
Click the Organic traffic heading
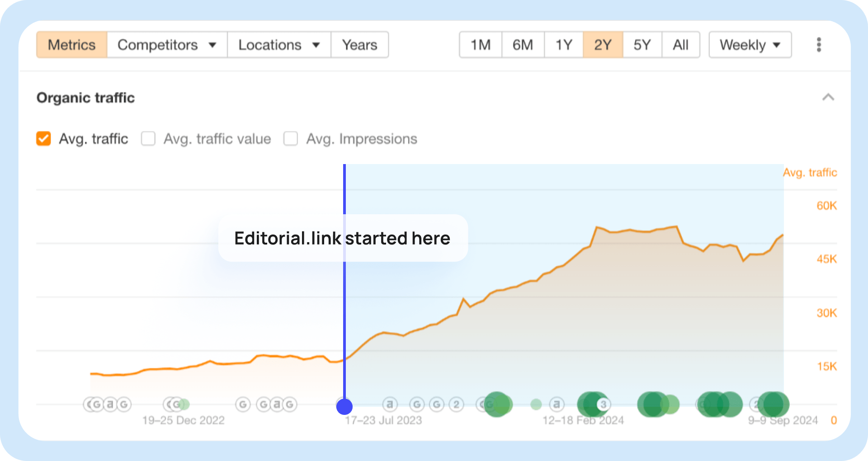point(86,98)
